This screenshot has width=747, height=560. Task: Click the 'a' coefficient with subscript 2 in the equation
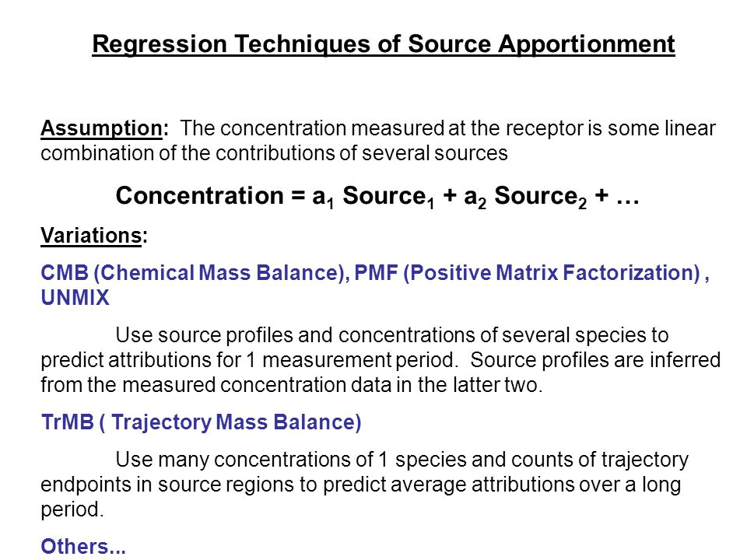pyautogui.click(x=475, y=198)
